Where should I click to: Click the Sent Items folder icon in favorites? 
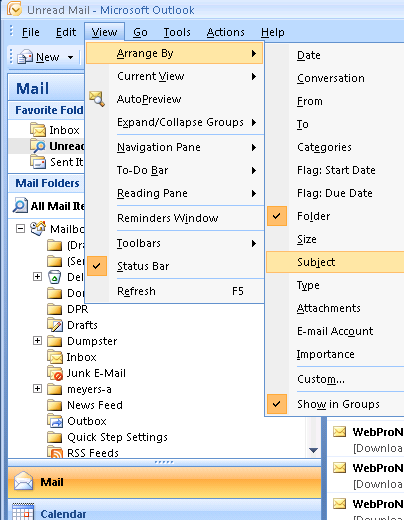click(38, 162)
